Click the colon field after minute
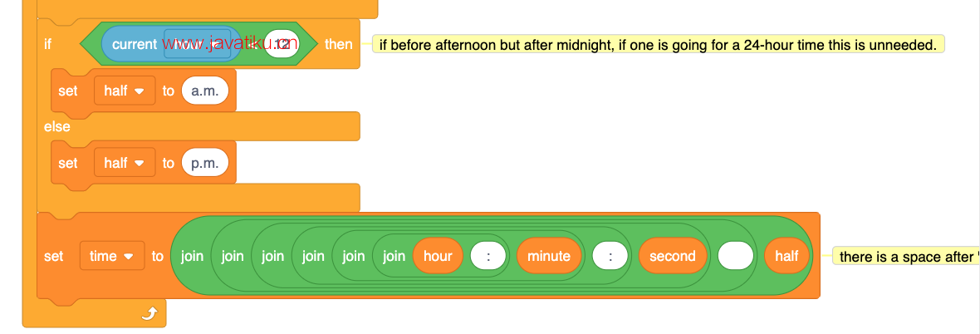 (x=611, y=256)
